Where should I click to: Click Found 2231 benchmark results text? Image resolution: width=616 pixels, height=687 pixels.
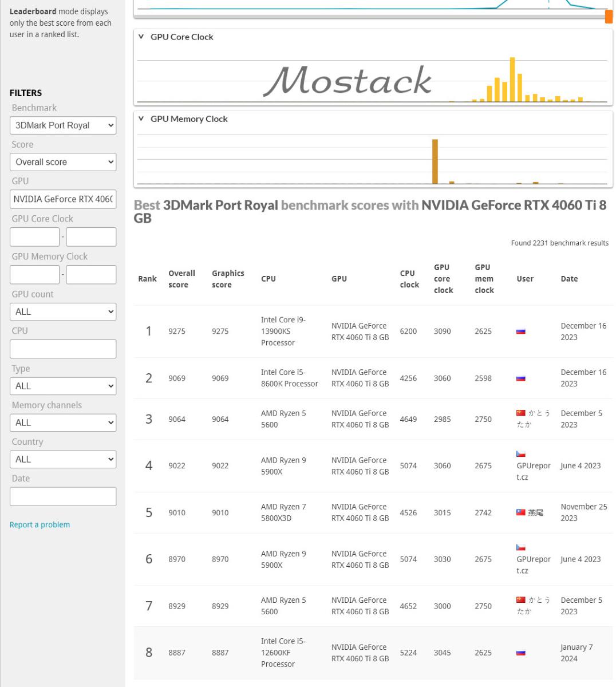[560, 243]
